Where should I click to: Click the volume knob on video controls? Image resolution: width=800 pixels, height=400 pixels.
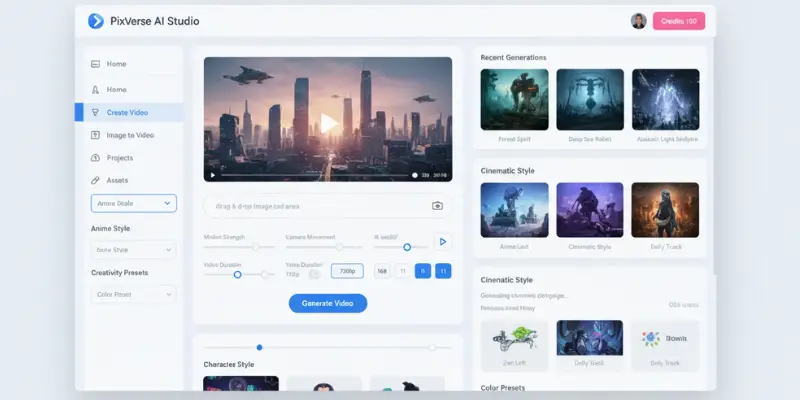415,175
